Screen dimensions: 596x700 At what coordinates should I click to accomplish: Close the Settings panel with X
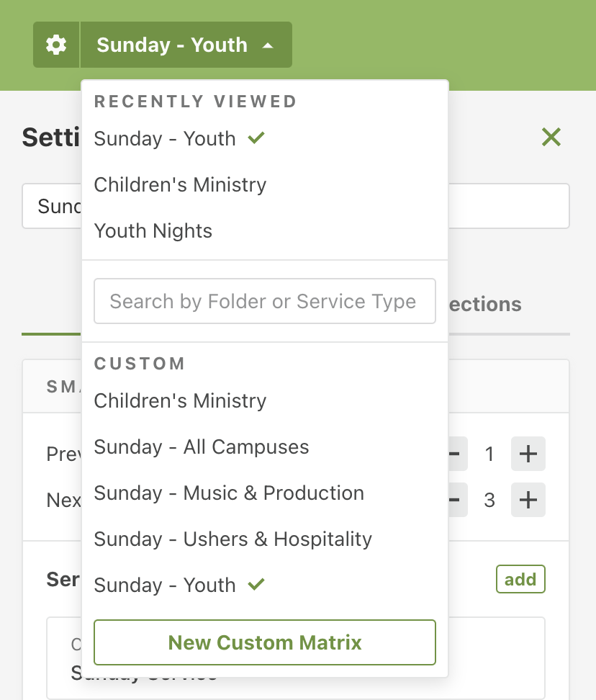551,137
